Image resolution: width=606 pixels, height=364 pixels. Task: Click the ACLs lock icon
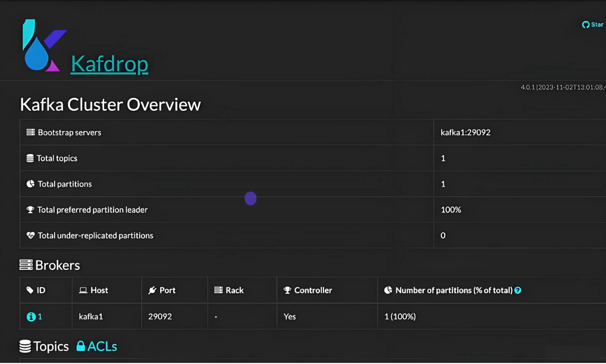[x=81, y=346]
